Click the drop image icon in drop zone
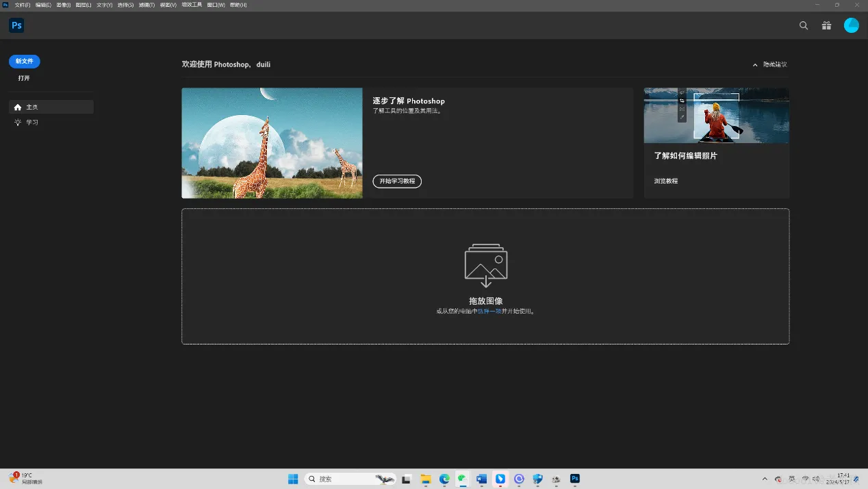Image resolution: width=868 pixels, height=489 pixels. pos(485,265)
